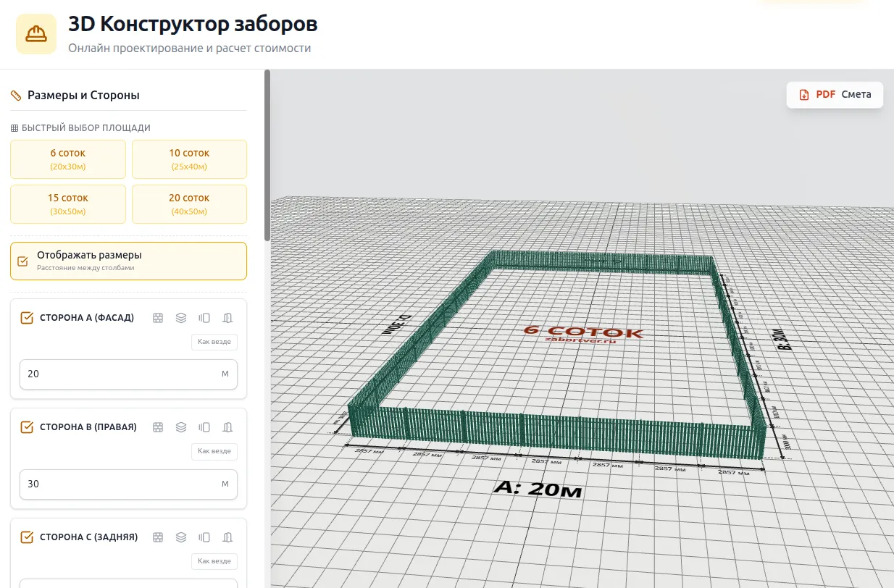Click the hard hat logo icon
The width and height of the screenshot is (894, 588).
tap(36, 34)
